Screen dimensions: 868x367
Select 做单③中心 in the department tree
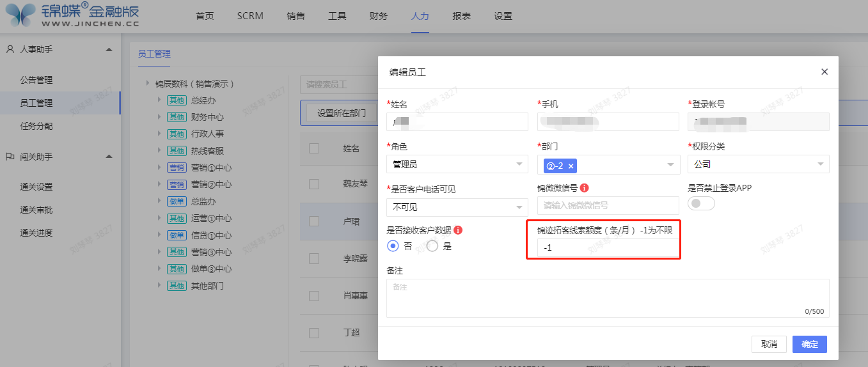point(211,269)
